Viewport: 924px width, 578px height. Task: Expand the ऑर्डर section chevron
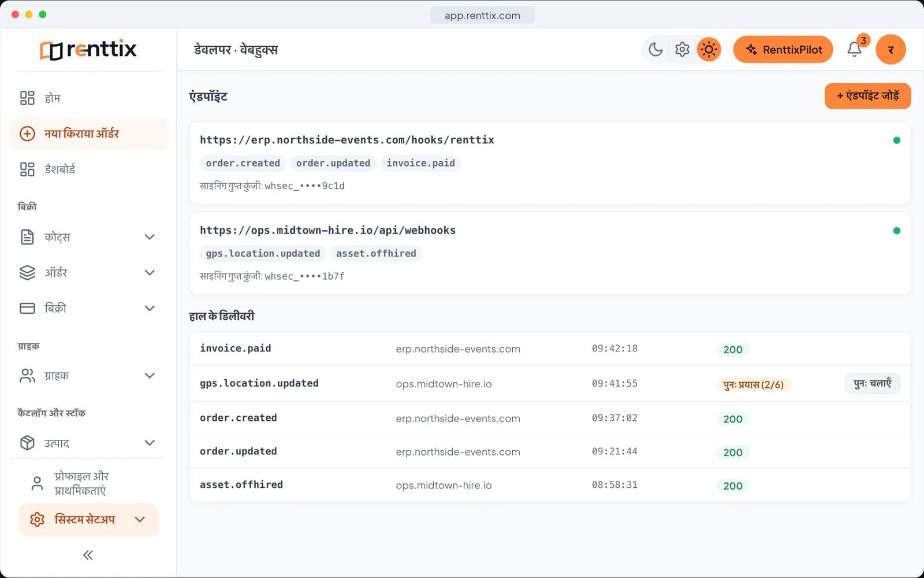click(x=150, y=272)
